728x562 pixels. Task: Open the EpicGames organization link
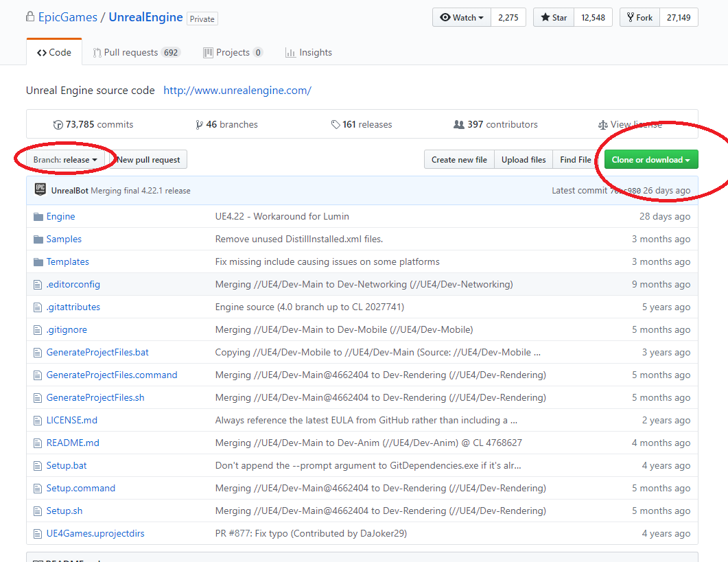tap(68, 17)
